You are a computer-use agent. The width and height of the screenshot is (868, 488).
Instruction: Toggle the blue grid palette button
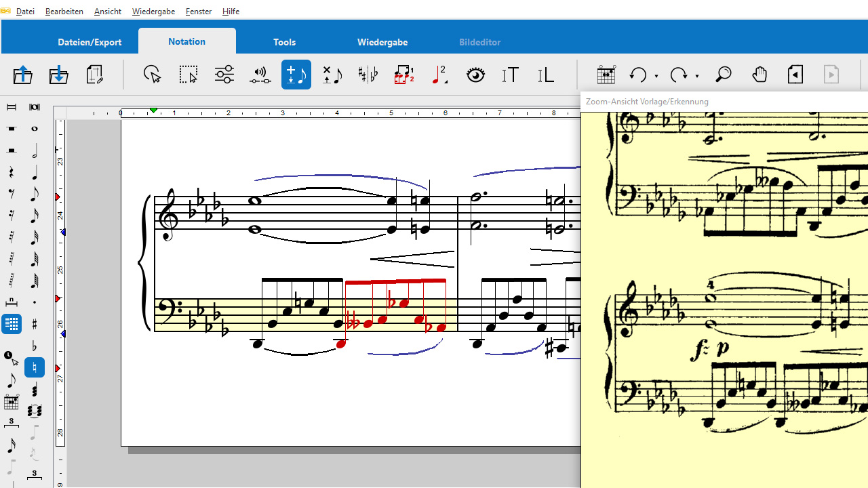point(12,324)
